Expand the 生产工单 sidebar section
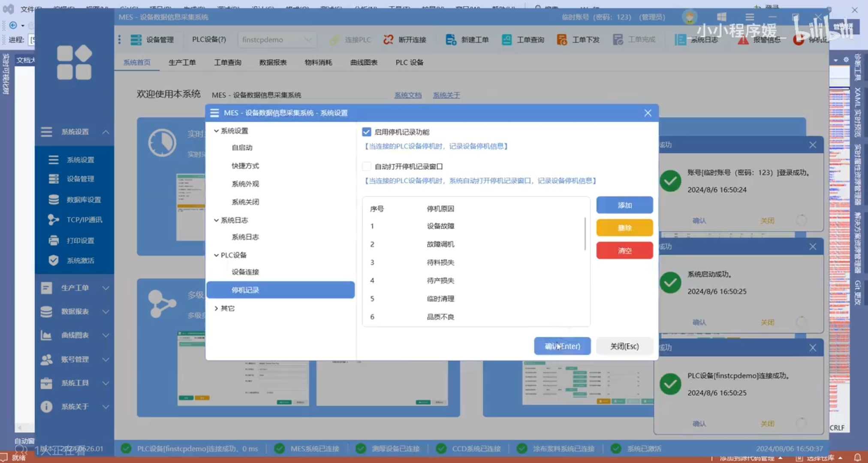The image size is (868, 463). click(75, 288)
